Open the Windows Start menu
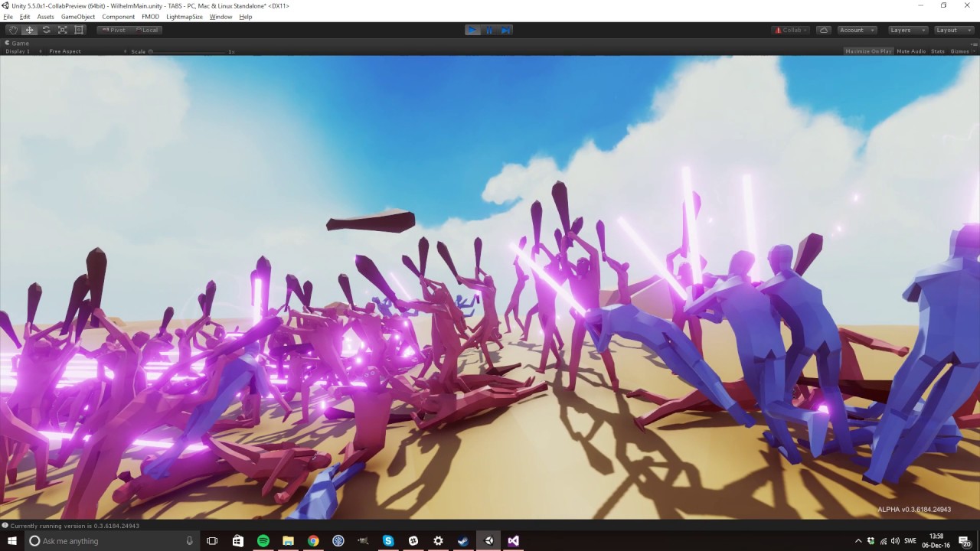980x551 pixels. [x=12, y=540]
